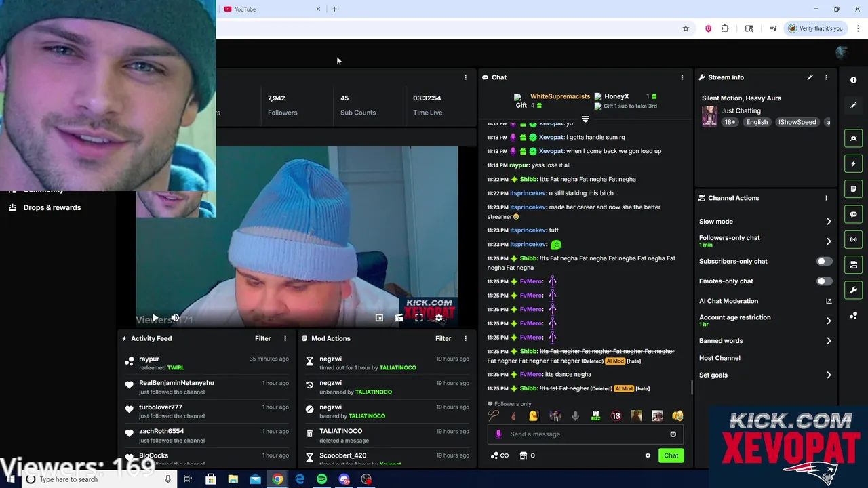Open browser extensions puzzle icon
This screenshot has width=868, height=488.
point(725,28)
